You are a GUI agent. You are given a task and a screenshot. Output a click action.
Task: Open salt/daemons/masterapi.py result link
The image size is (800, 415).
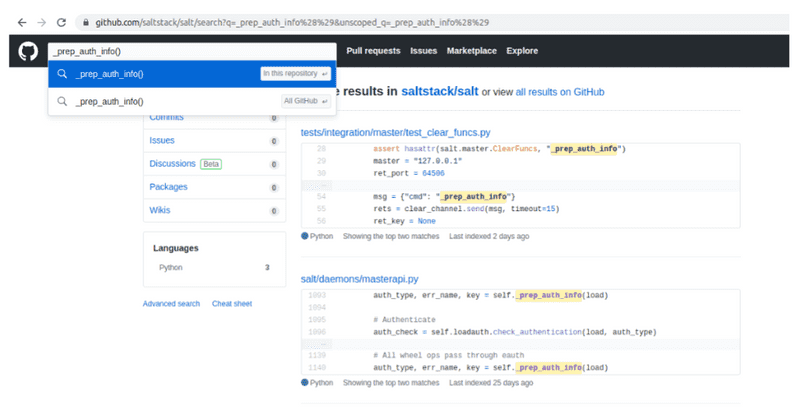coord(359,279)
